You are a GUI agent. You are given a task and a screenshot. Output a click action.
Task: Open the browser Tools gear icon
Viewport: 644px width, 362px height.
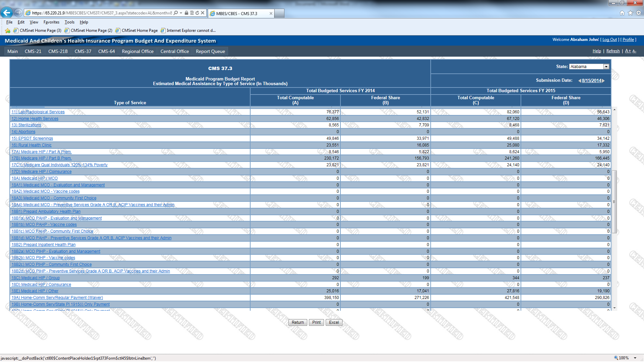[x=639, y=13]
